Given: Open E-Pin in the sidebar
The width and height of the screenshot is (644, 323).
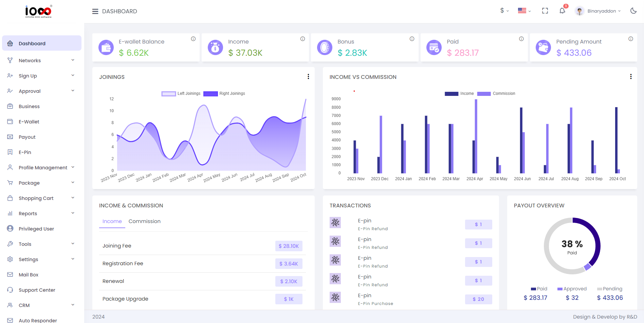Looking at the screenshot, I should [42, 152].
